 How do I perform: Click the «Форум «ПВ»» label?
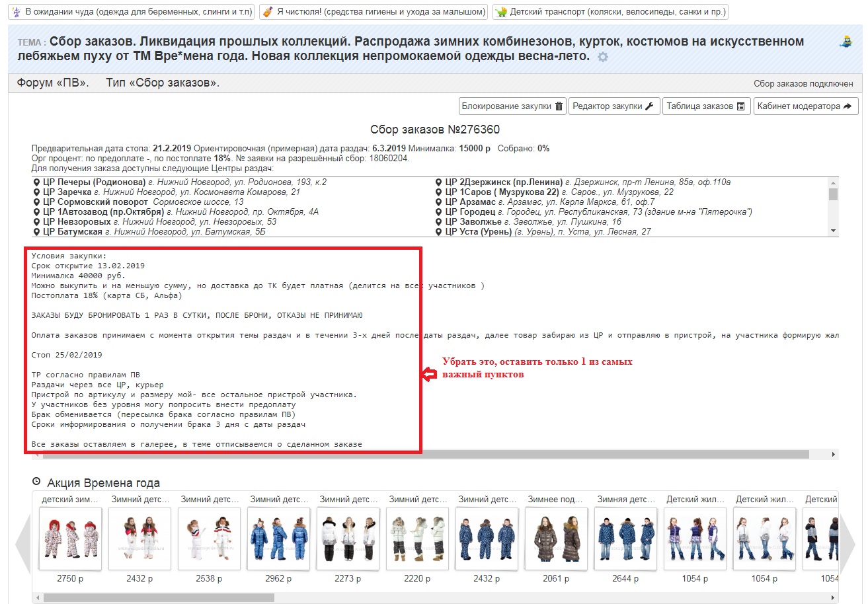52,83
